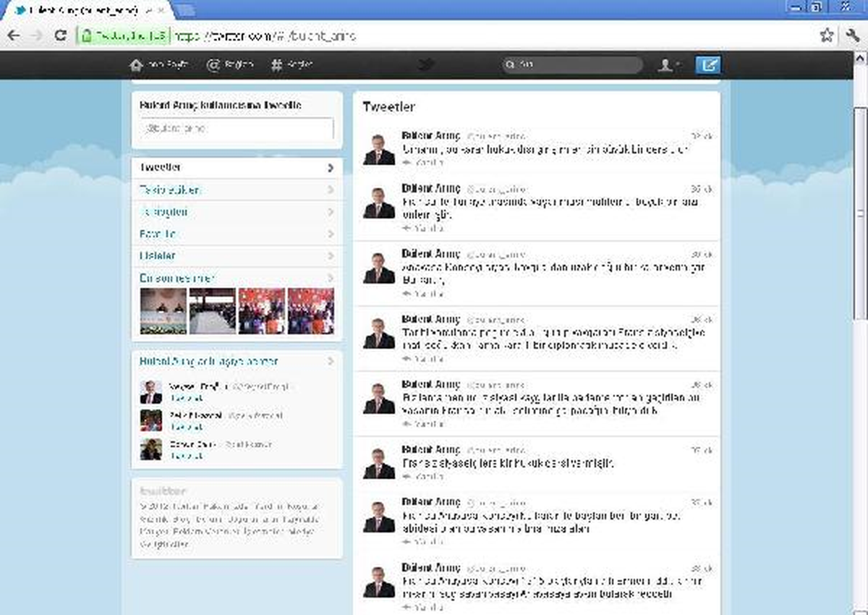
Task: Open the # Discover (Keşfet) page
Action: pos(292,65)
